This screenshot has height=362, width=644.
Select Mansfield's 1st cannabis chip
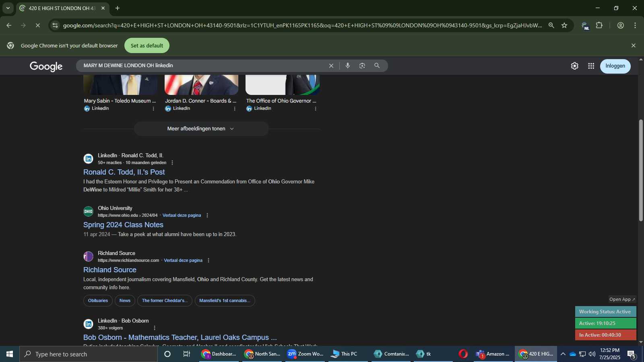[x=225, y=301]
